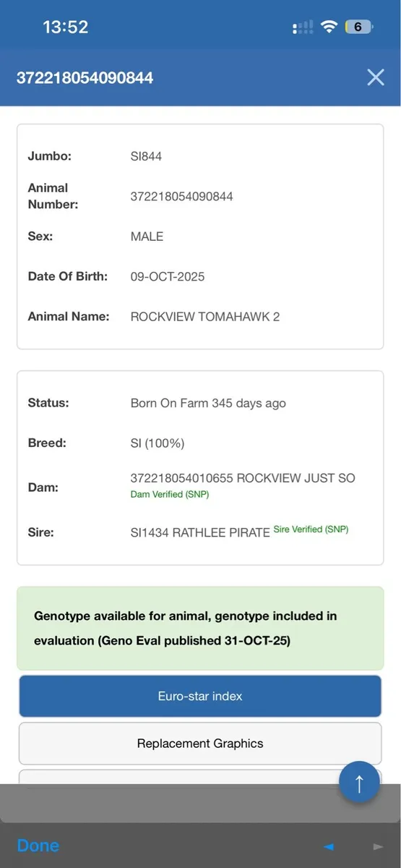Tap the forward navigation arrow
The image size is (401, 868).
point(377,846)
